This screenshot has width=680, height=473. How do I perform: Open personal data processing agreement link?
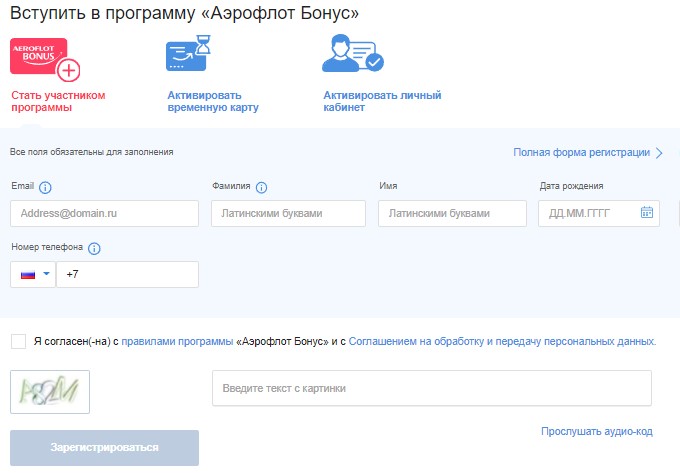click(x=502, y=342)
